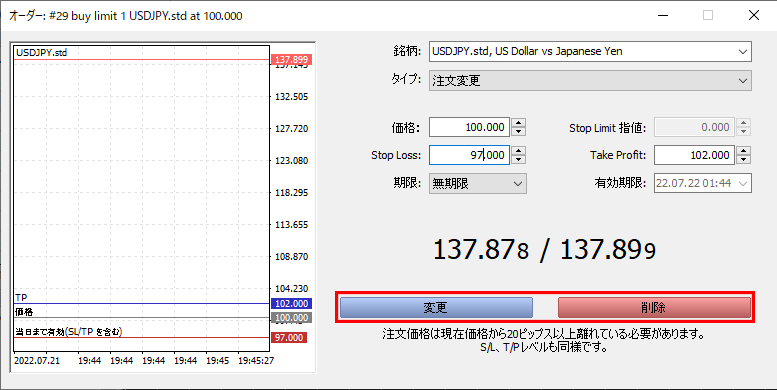Viewport: 777px width, 390px height.
Task: Decrease the 価格 value with down arrow
Action: tap(518, 132)
